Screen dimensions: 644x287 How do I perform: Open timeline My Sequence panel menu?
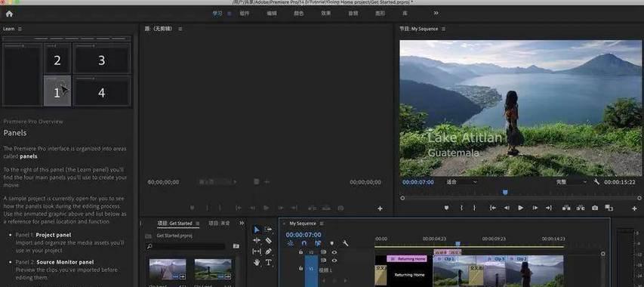click(322, 224)
